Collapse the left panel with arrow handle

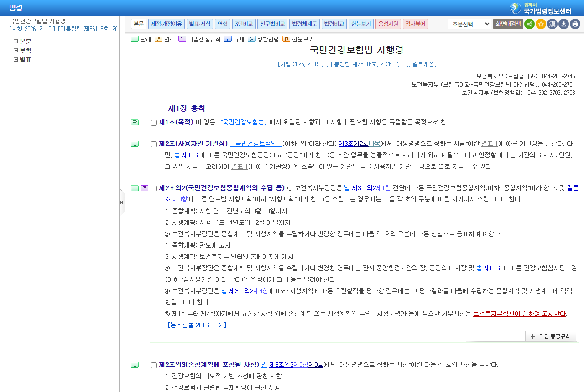(122, 202)
